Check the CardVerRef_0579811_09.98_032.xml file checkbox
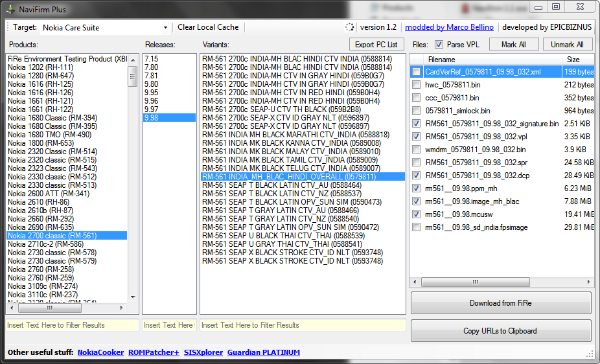 click(417, 71)
